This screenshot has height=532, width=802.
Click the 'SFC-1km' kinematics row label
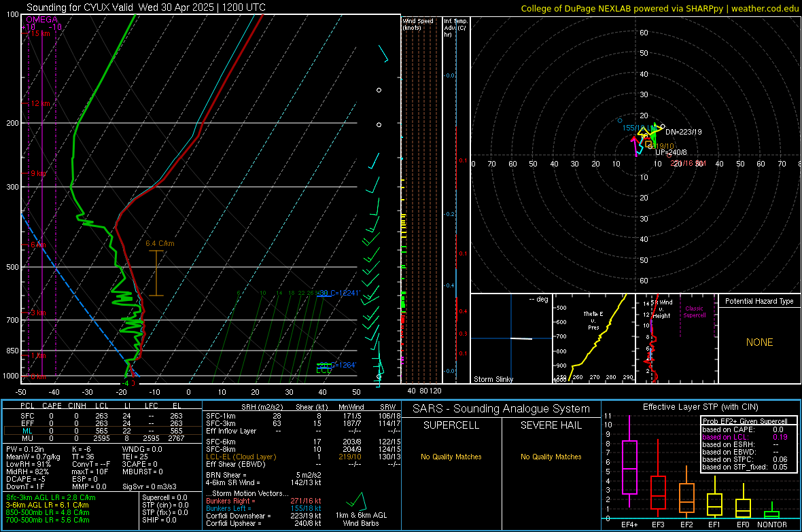[x=220, y=416]
